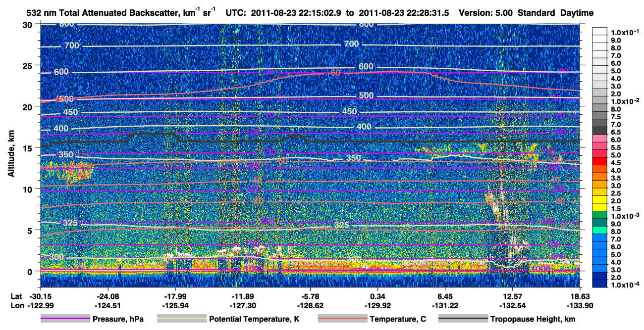This screenshot has height=330, width=644.
Task: Click latitude value -24.08
Action: click(x=107, y=296)
